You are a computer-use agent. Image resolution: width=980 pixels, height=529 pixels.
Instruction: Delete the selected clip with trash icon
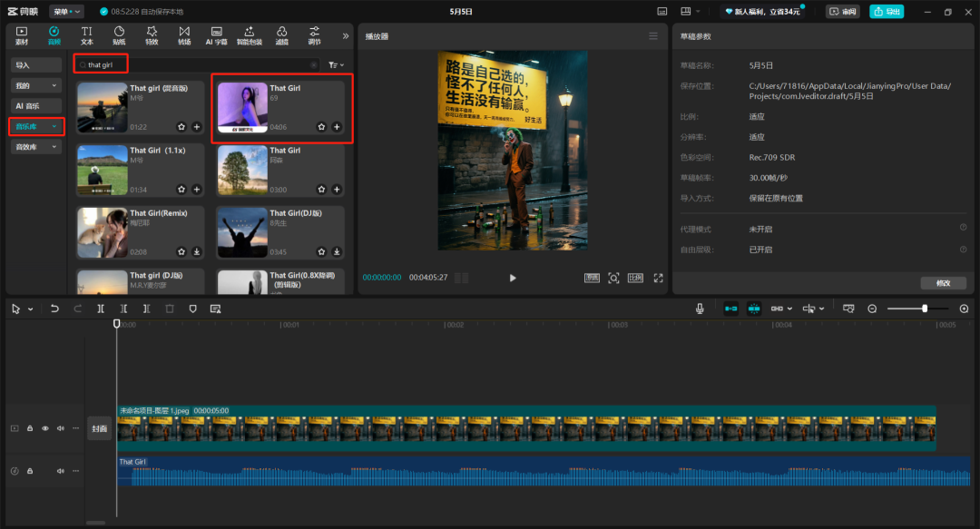170,309
